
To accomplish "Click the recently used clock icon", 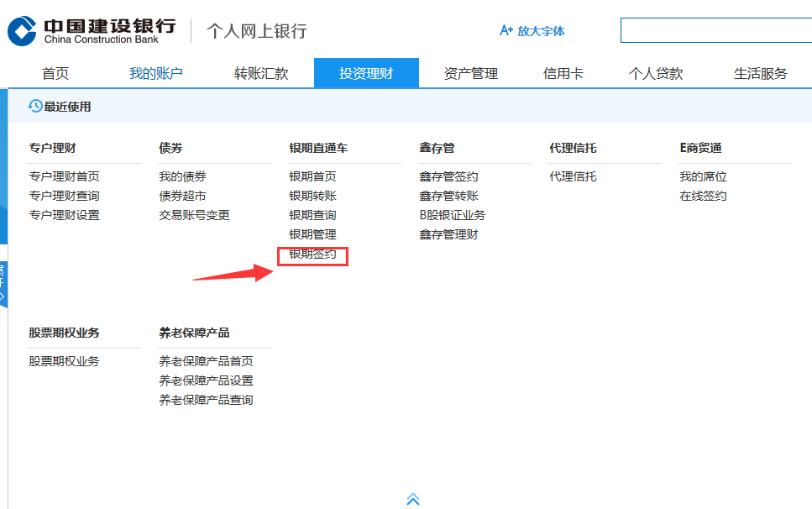I will pyautogui.click(x=35, y=107).
